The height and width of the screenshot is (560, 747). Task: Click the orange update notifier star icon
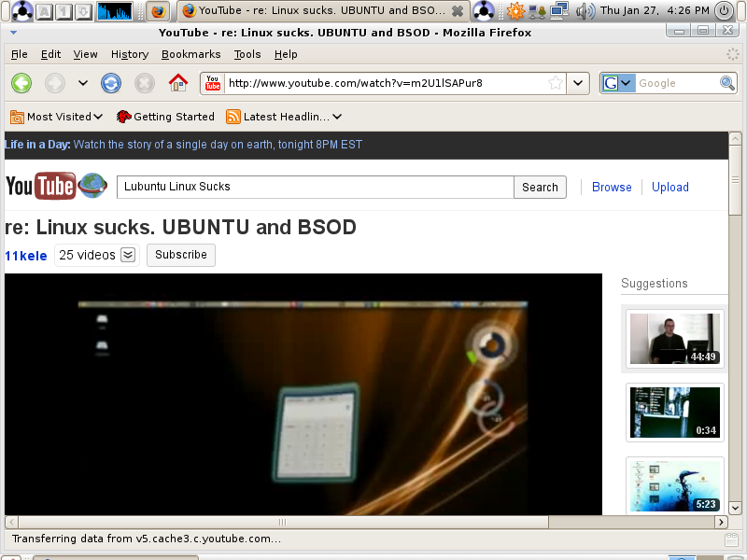click(515, 11)
